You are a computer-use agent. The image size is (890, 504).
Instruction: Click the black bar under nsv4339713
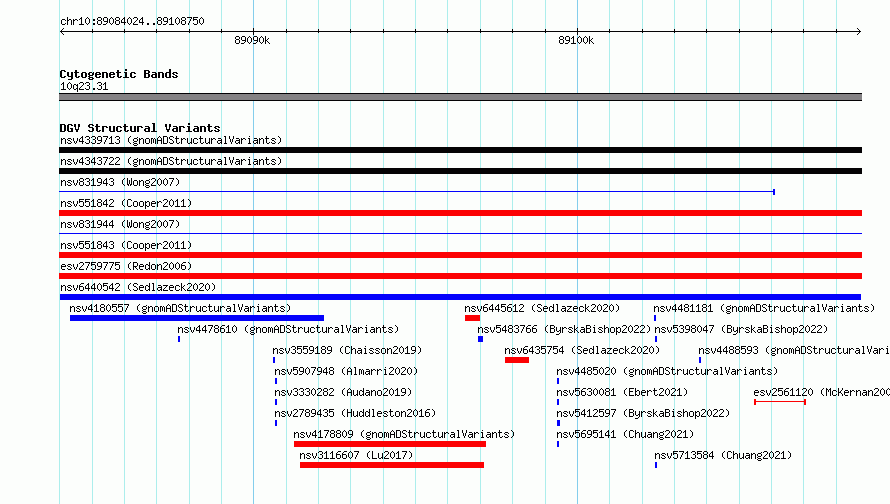(x=460, y=150)
